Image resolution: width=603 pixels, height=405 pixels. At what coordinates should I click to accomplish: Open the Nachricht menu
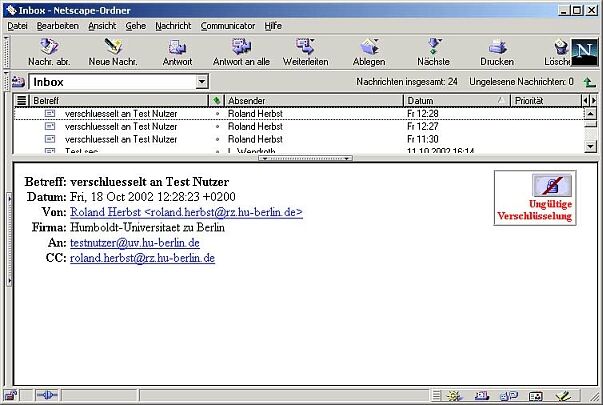(x=173, y=25)
